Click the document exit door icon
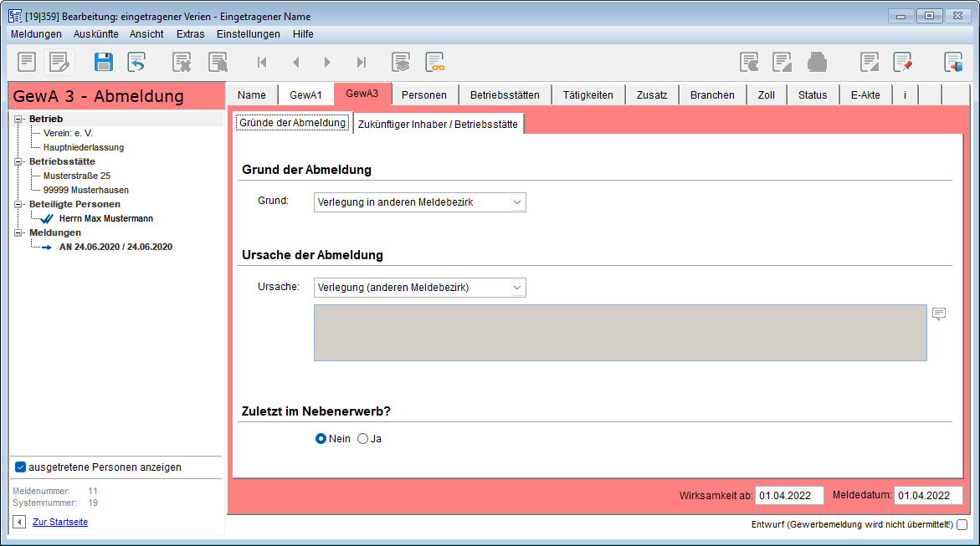 point(953,62)
